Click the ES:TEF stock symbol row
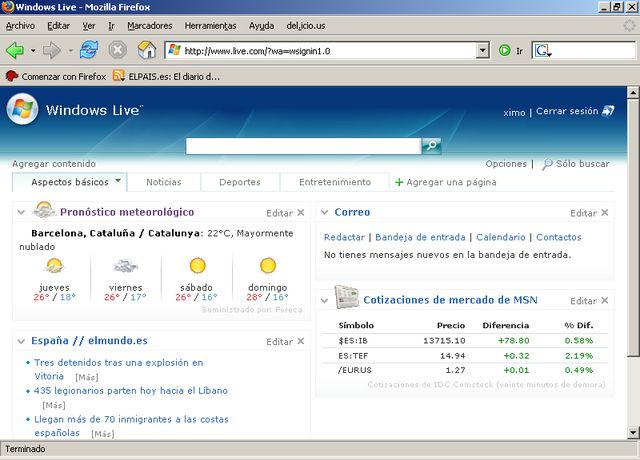 coord(464,356)
